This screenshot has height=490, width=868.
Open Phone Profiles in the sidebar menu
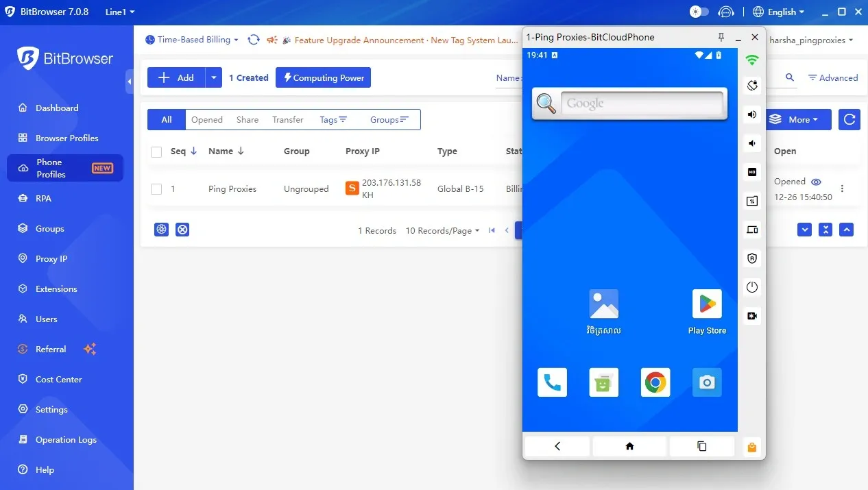49,168
